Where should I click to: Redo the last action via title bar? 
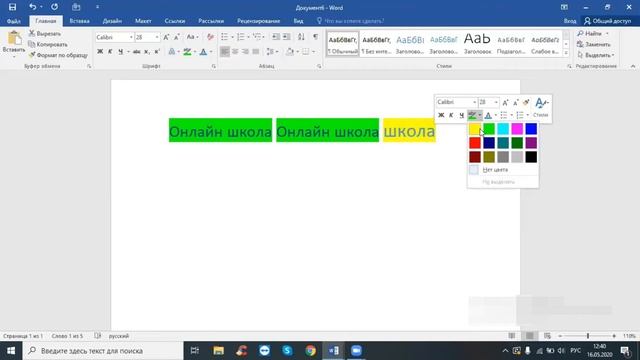[54, 7]
